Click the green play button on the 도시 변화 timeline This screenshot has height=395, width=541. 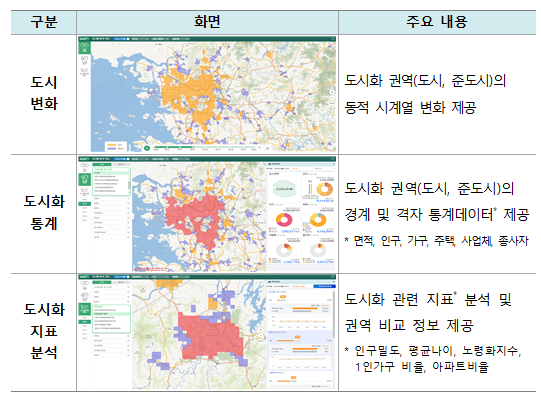(147, 148)
